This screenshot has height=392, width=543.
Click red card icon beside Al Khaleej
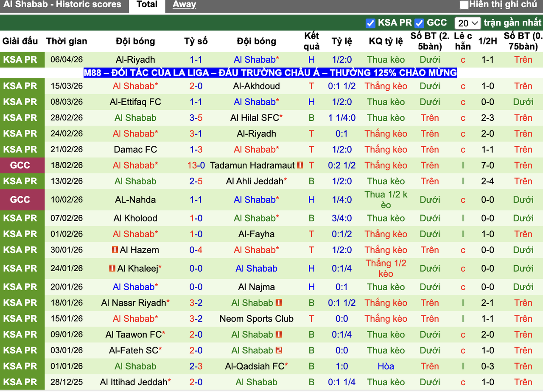(112, 269)
